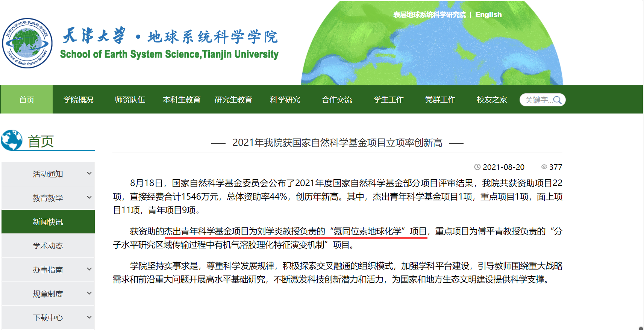Click the view count 377

556,167
